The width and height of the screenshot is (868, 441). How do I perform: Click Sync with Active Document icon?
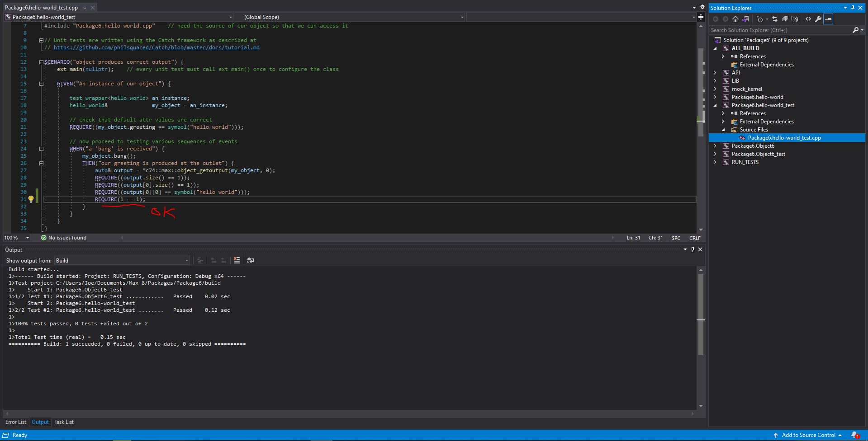pyautogui.click(x=774, y=19)
